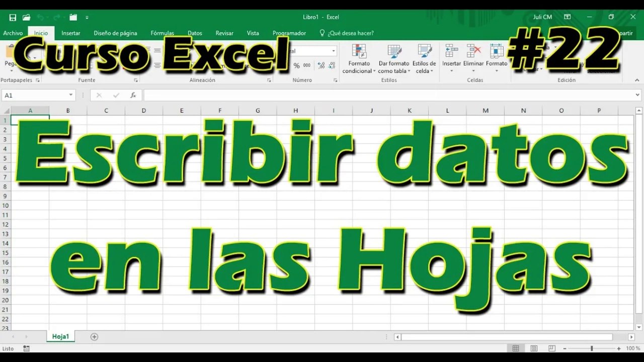The image size is (644, 362).
Task: Collapse the ribbon with the chevron
Action: tap(637, 80)
